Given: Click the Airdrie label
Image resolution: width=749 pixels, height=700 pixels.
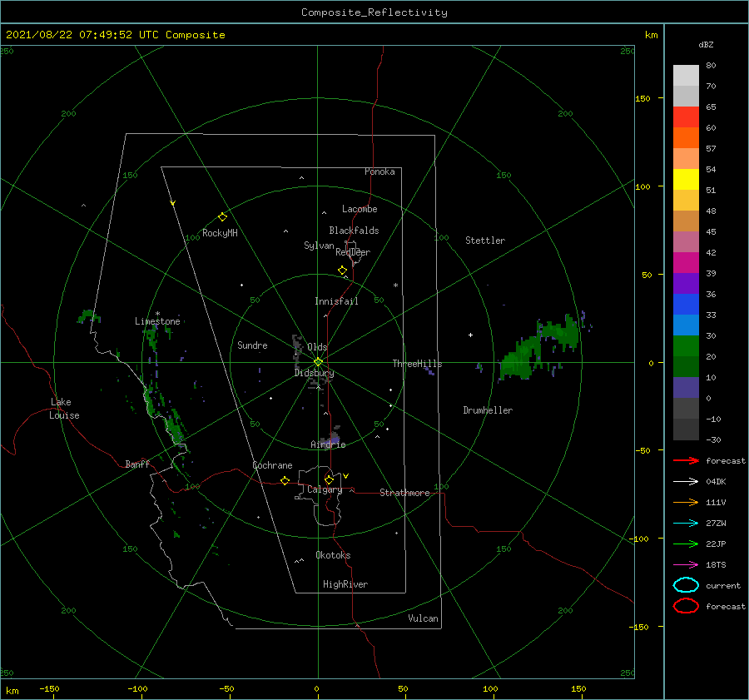Looking at the screenshot, I should tap(328, 444).
